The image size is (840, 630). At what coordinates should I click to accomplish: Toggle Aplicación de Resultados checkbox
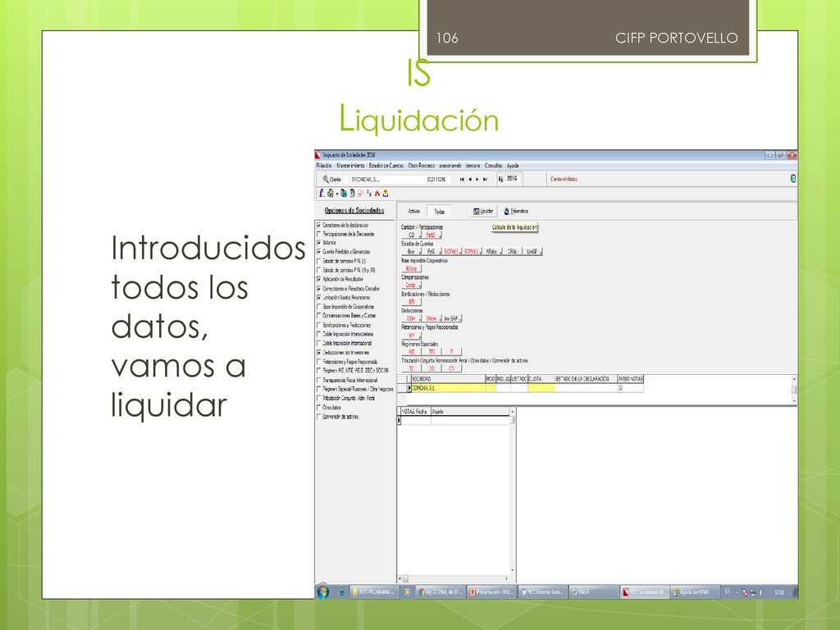pyautogui.click(x=319, y=279)
